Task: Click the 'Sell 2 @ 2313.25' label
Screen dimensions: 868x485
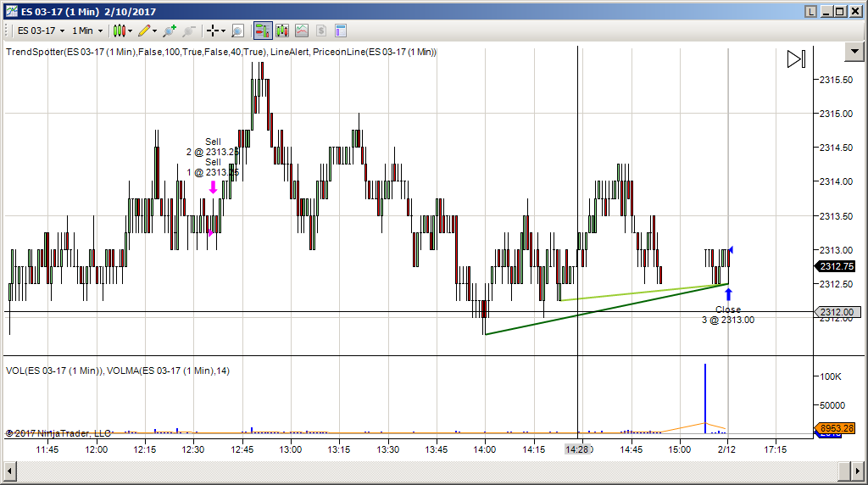Action: point(213,147)
